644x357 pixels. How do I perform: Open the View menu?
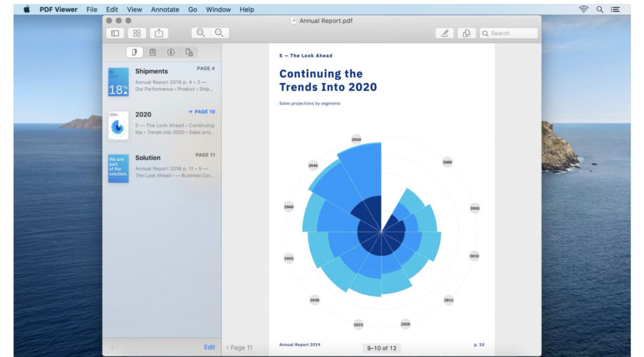click(x=135, y=9)
